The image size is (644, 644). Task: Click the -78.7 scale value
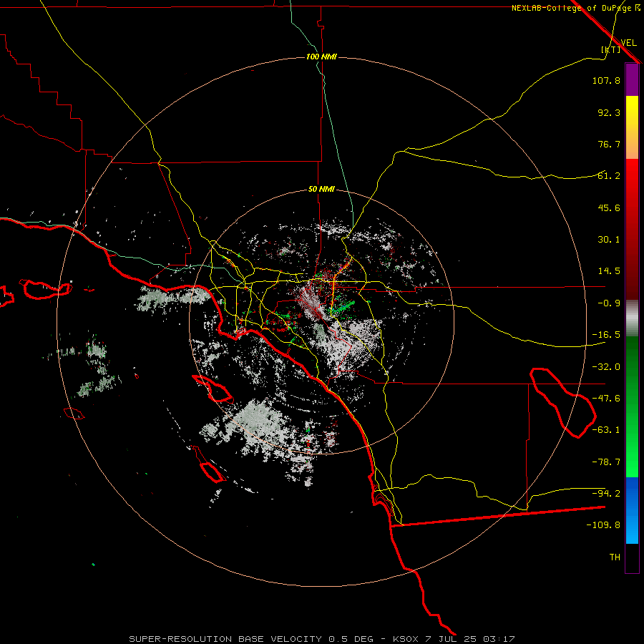coord(606,462)
